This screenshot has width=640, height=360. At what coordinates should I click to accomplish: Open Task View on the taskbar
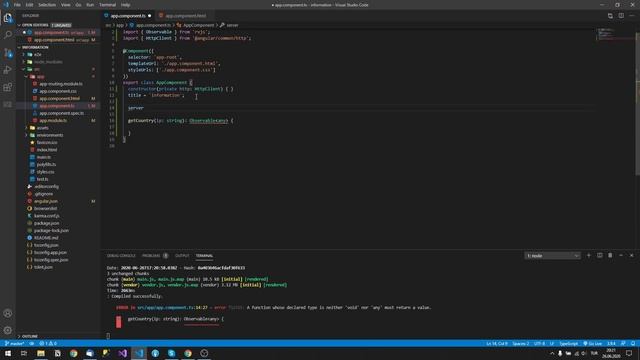(24, 353)
